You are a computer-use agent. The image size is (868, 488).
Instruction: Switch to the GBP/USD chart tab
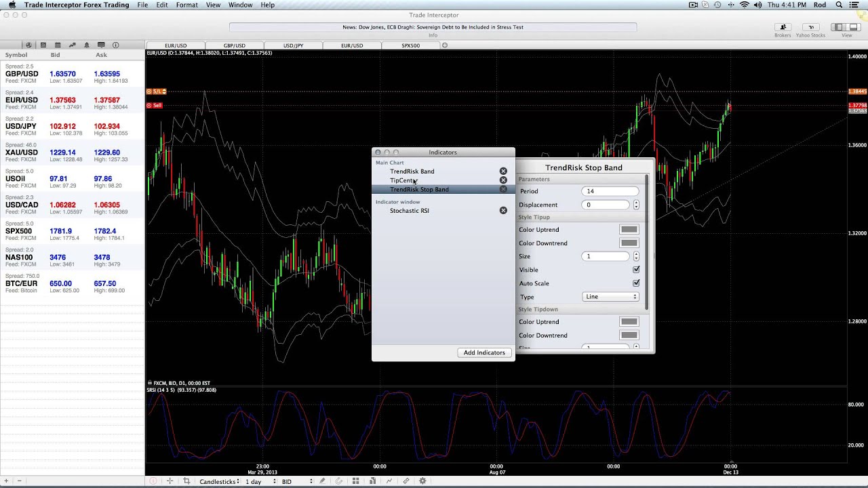pyautogui.click(x=235, y=45)
